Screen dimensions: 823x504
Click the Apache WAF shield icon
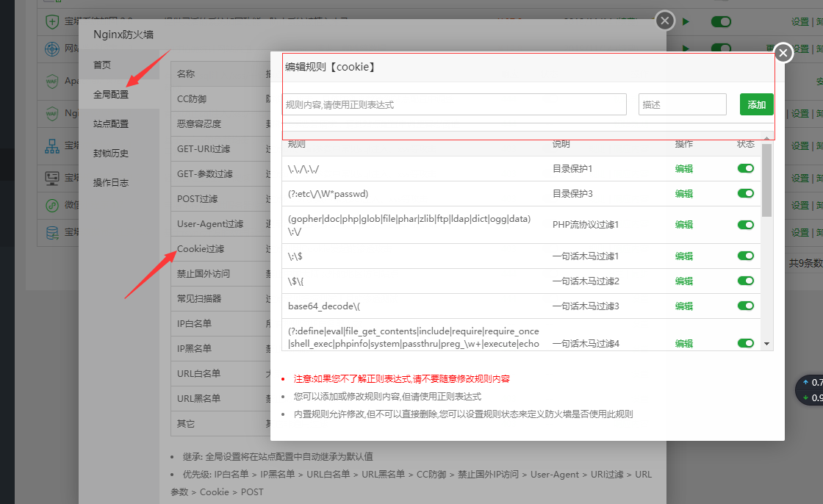click(x=52, y=82)
